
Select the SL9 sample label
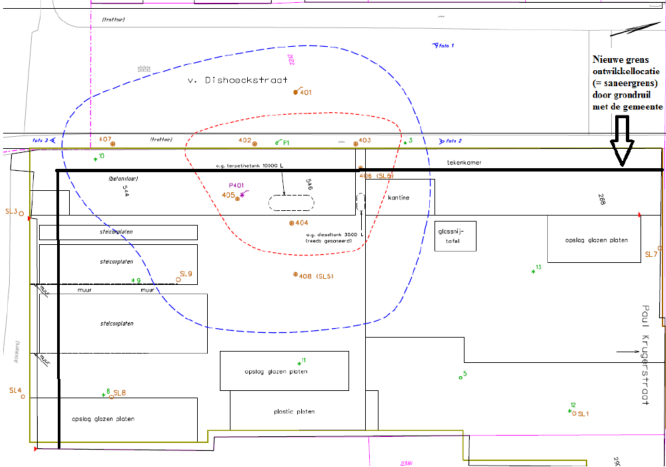pos(186,274)
